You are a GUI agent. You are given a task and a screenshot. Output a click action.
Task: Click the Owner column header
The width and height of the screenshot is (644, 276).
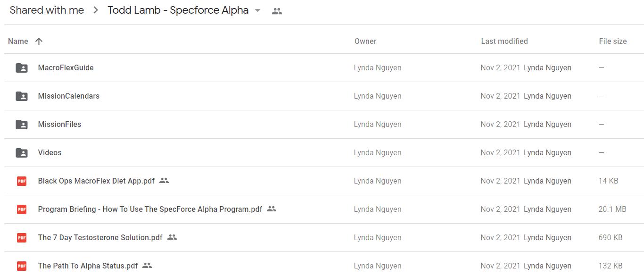(x=365, y=41)
